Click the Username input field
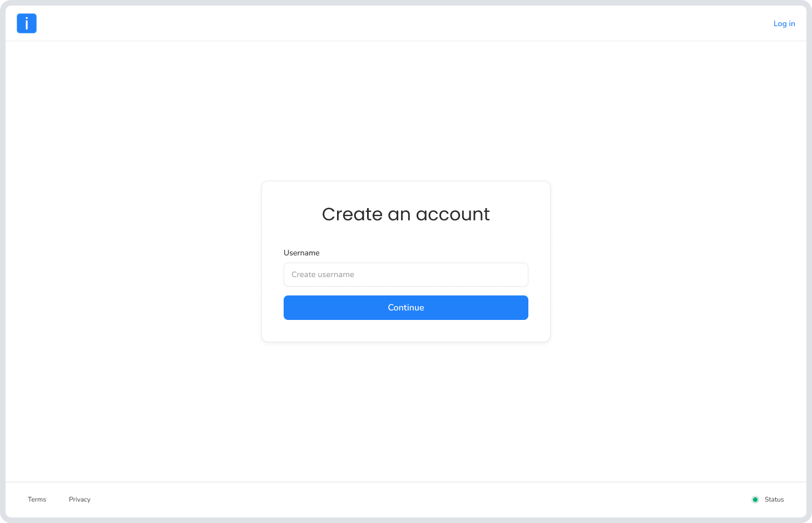This screenshot has width=812, height=523. point(406,274)
